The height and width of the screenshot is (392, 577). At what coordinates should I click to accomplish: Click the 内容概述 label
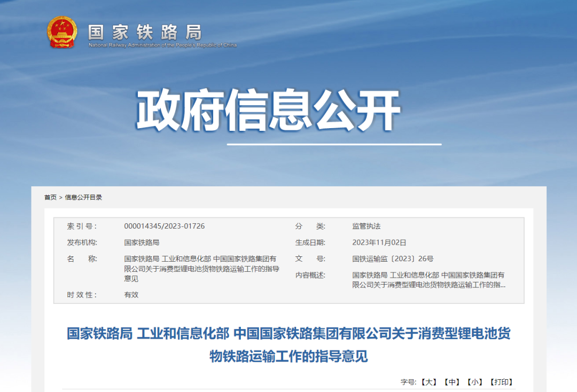point(310,275)
